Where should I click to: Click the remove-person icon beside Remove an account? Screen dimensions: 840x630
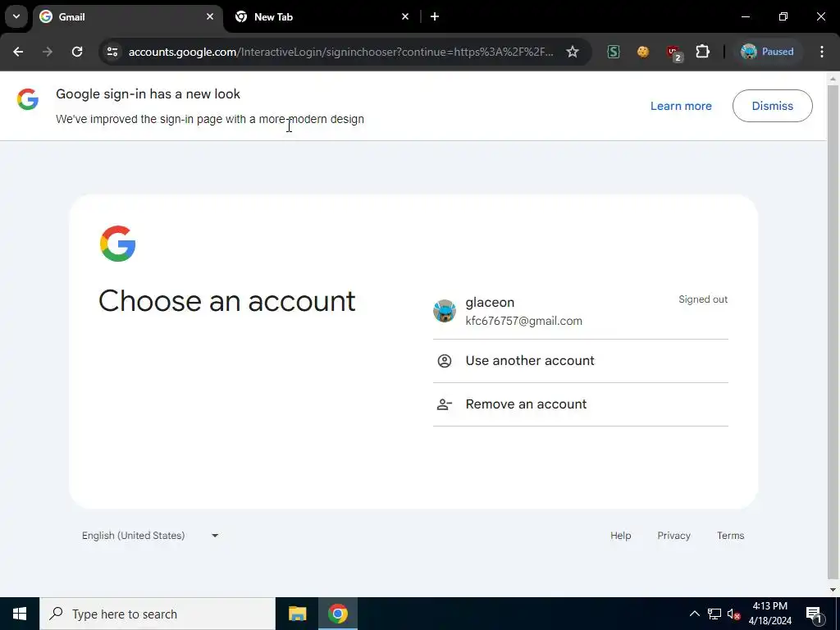(445, 404)
